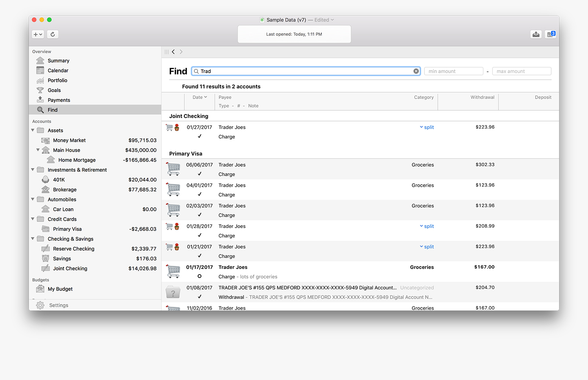Click the Deposit column header

click(x=543, y=97)
